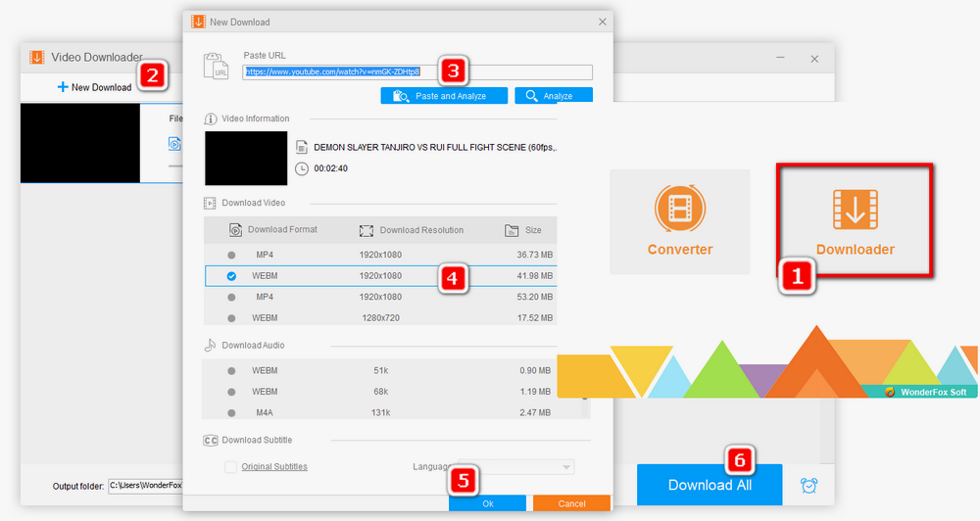Click the Download Video section icon

210,203
